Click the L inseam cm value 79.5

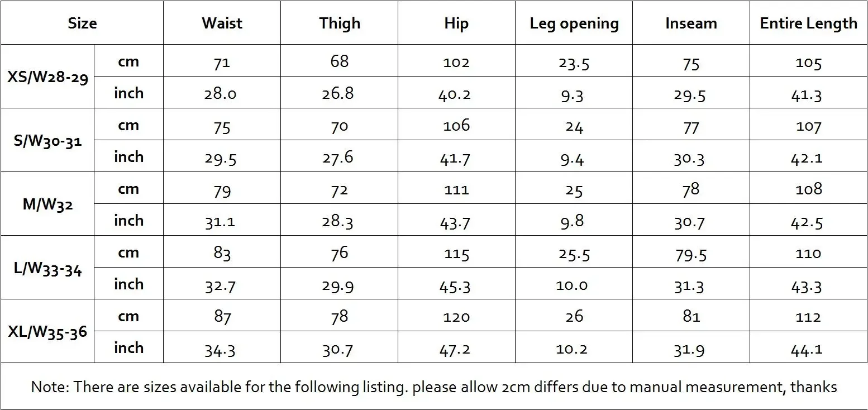coord(690,254)
